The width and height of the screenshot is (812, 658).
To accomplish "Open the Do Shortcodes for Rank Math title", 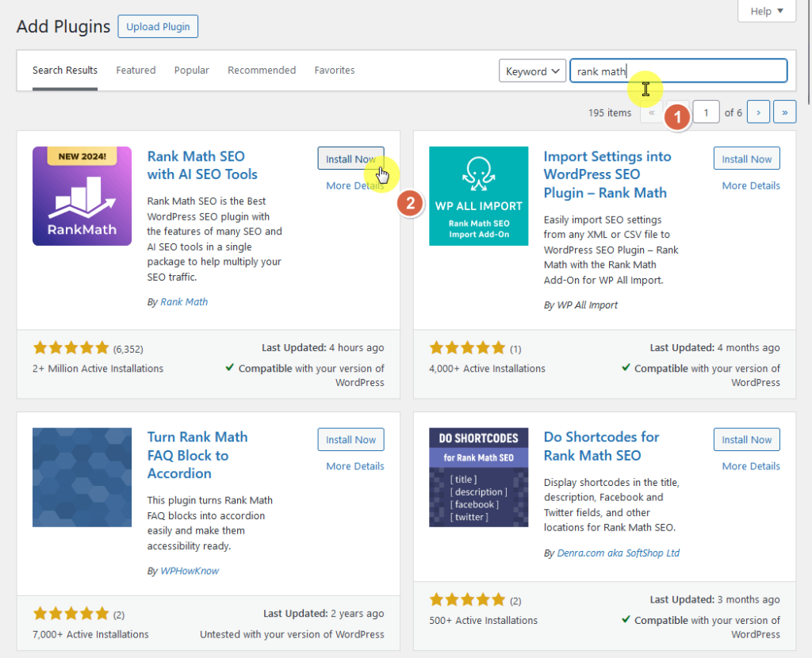I will coord(601,446).
